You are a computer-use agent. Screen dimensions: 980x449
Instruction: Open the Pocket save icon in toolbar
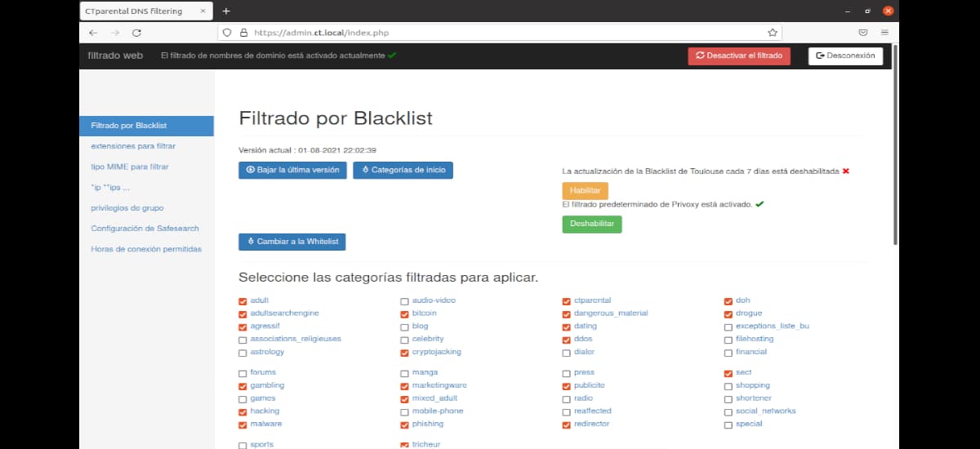[862, 33]
